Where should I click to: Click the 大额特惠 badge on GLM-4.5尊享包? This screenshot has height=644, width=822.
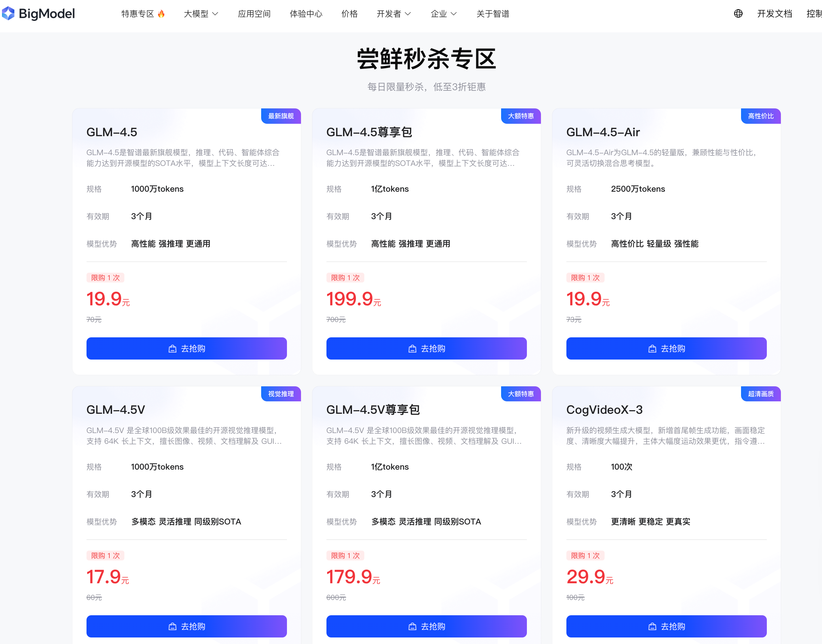[x=521, y=116]
